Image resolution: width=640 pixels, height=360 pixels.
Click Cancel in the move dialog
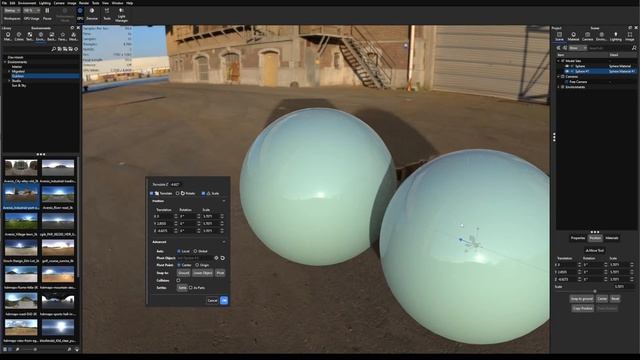[x=212, y=300]
